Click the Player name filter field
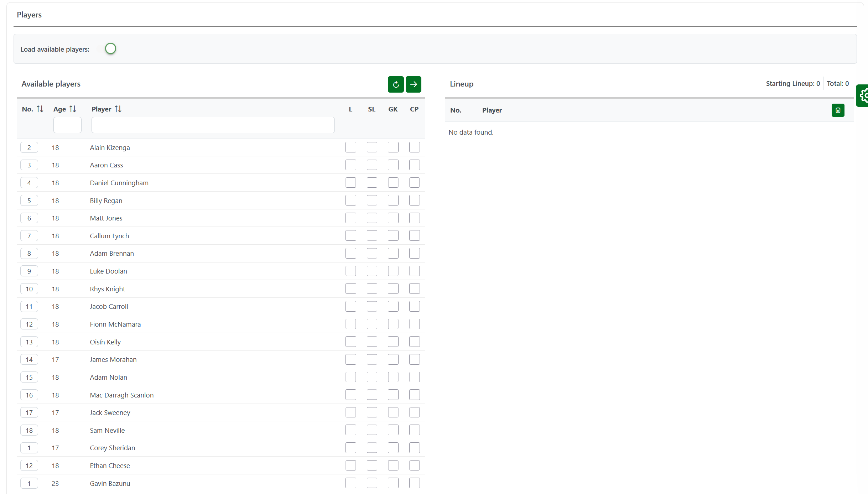 click(x=213, y=125)
